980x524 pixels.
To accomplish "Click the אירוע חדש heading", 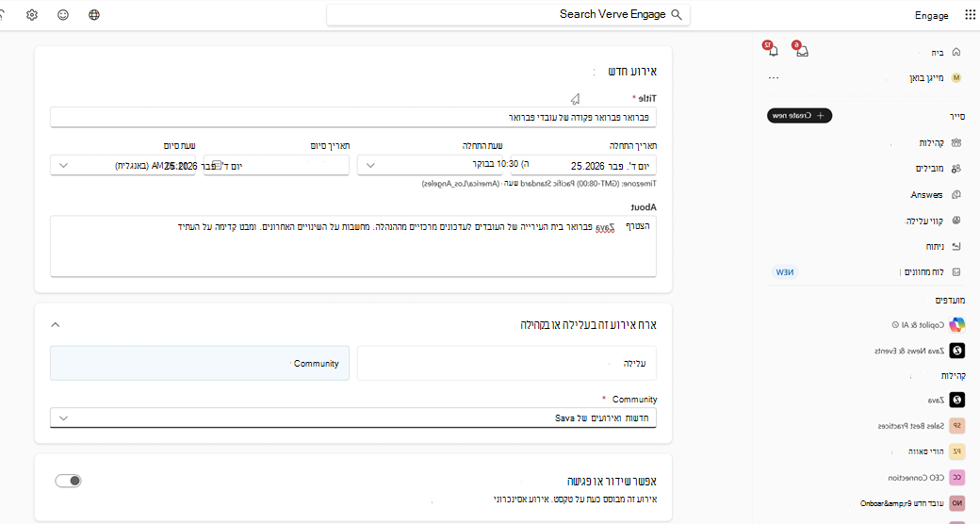I will click(x=632, y=72).
